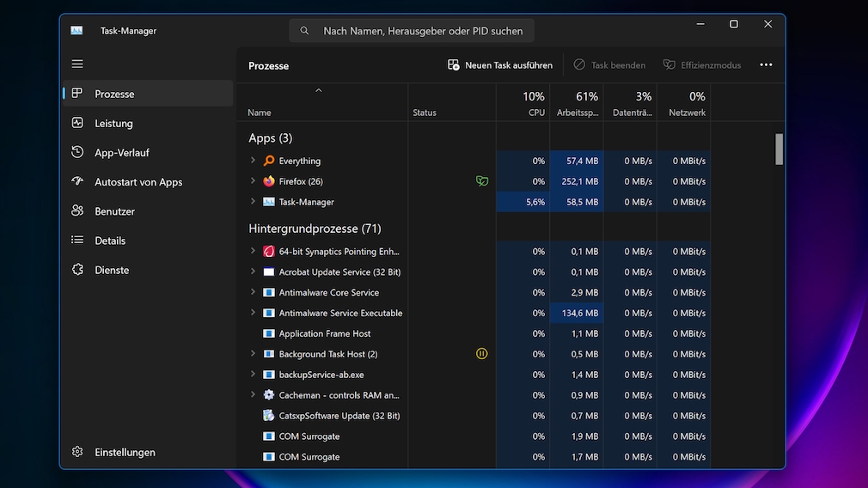Open the Dienste services puzzle icon

pos(77,270)
